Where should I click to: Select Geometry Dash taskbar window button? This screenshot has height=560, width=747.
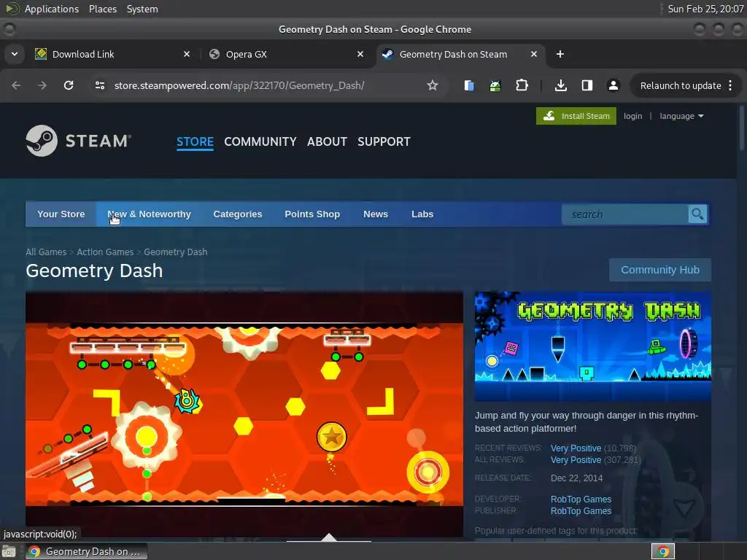86,551
